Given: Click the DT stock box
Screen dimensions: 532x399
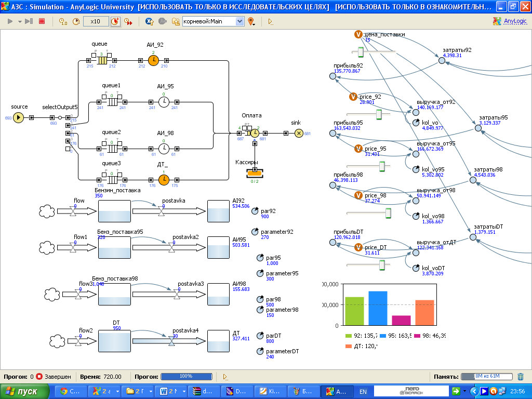Looking at the screenshot, I should click(114, 341).
